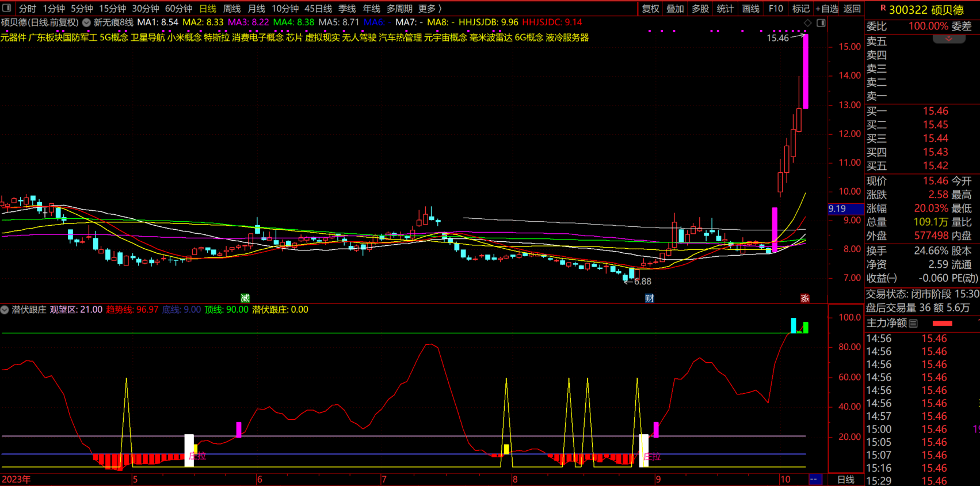
Task: Open the indicator dropdown next to 硕贝德(日线.前复权)
Action: click(x=86, y=22)
